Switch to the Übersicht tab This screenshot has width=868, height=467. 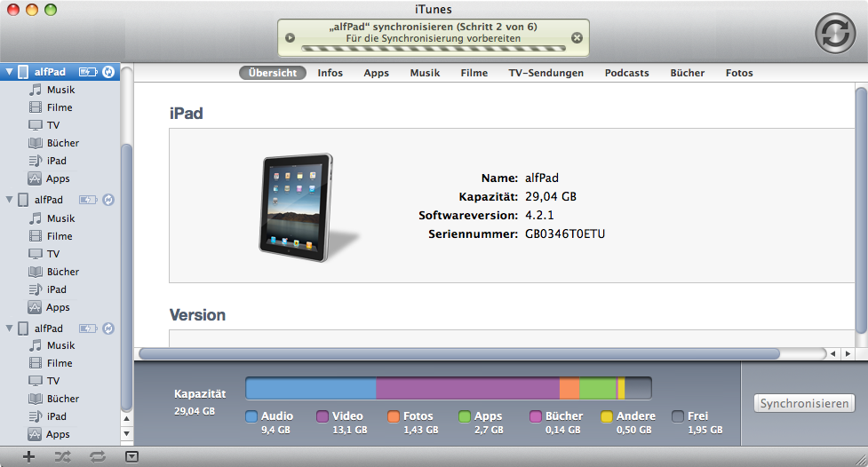(x=273, y=73)
